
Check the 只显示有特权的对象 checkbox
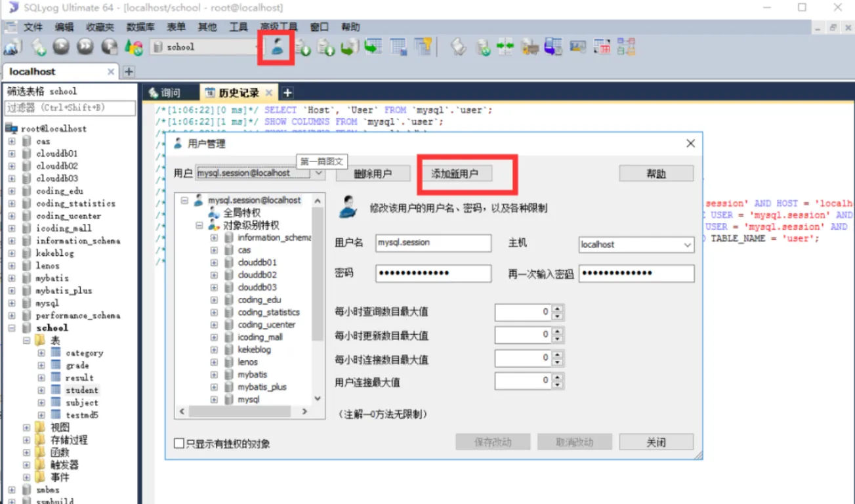point(179,444)
